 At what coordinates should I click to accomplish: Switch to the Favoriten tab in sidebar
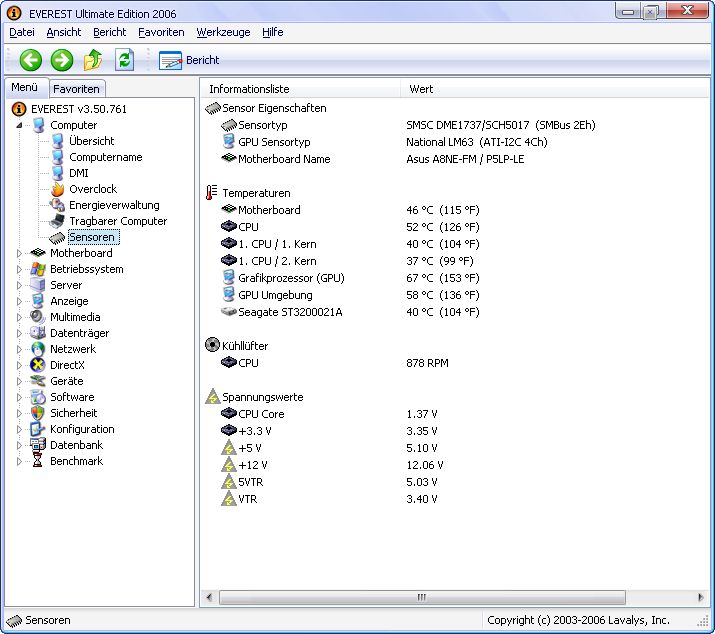(x=77, y=89)
